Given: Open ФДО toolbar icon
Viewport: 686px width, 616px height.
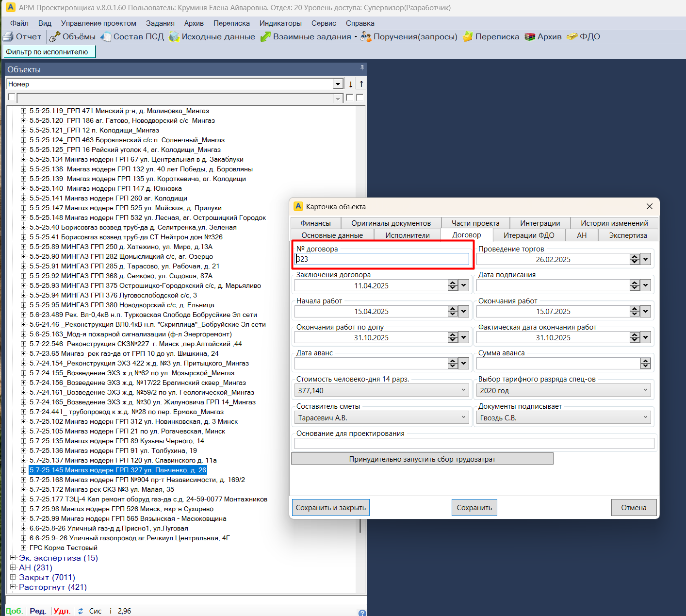Looking at the screenshot, I should pos(572,37).
